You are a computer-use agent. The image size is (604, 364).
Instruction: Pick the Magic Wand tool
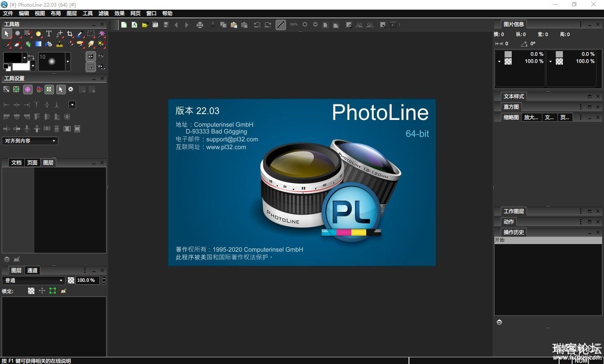(x=102, y=34)
